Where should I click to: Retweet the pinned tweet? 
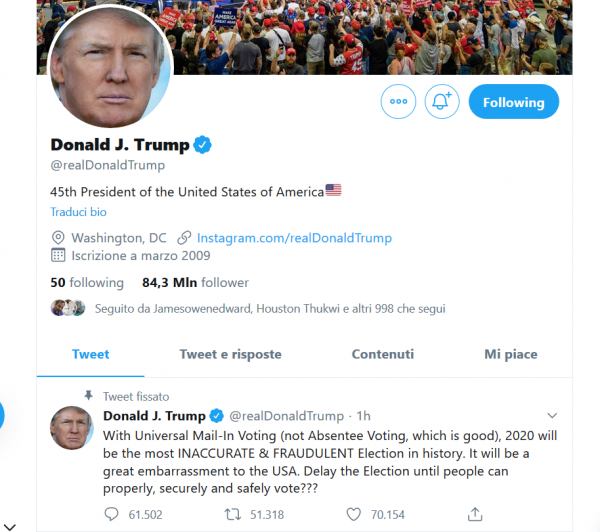coord(233,514)
